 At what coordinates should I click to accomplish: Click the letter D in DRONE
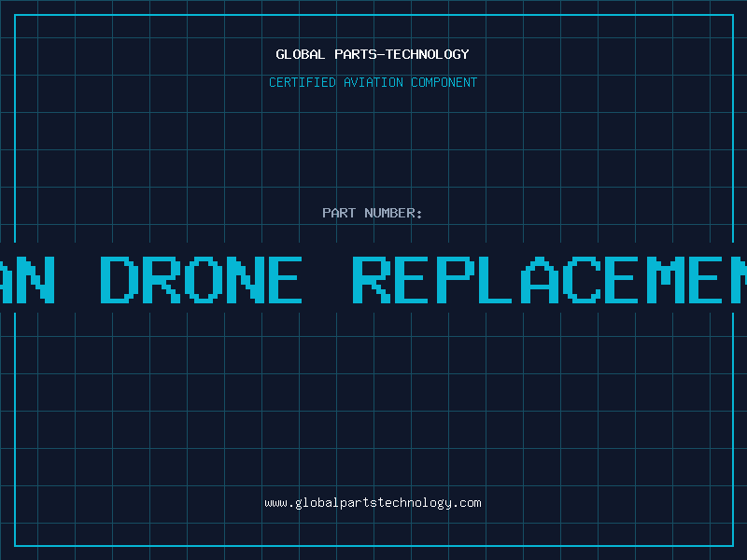pos(120,280)
